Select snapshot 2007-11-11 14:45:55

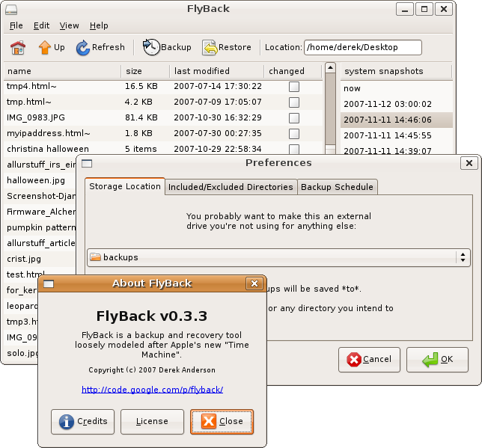point(397,135)
